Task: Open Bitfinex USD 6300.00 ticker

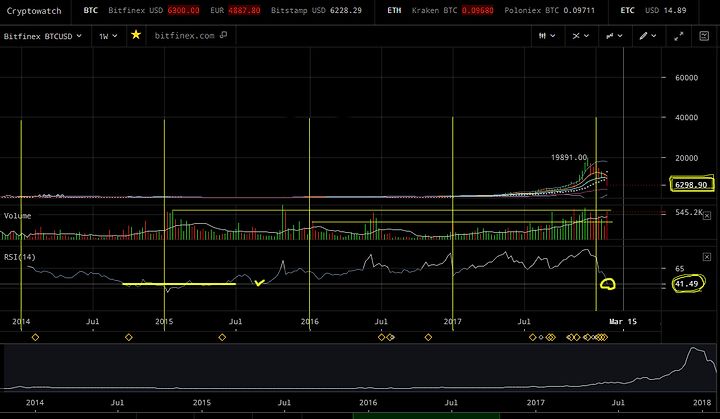Action: (154, 10)
